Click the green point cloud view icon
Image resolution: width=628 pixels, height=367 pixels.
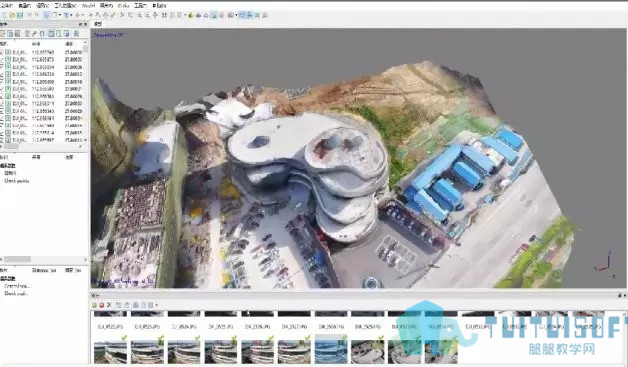190,15
